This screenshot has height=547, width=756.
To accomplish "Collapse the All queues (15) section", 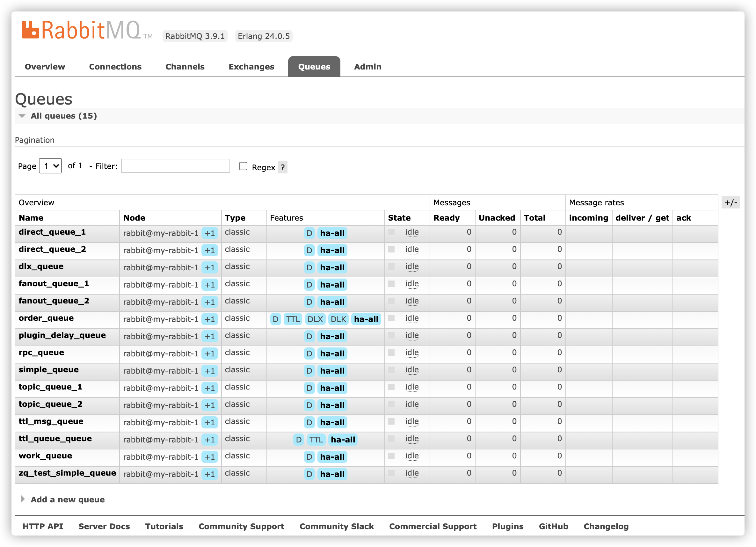I will (64, 116).
